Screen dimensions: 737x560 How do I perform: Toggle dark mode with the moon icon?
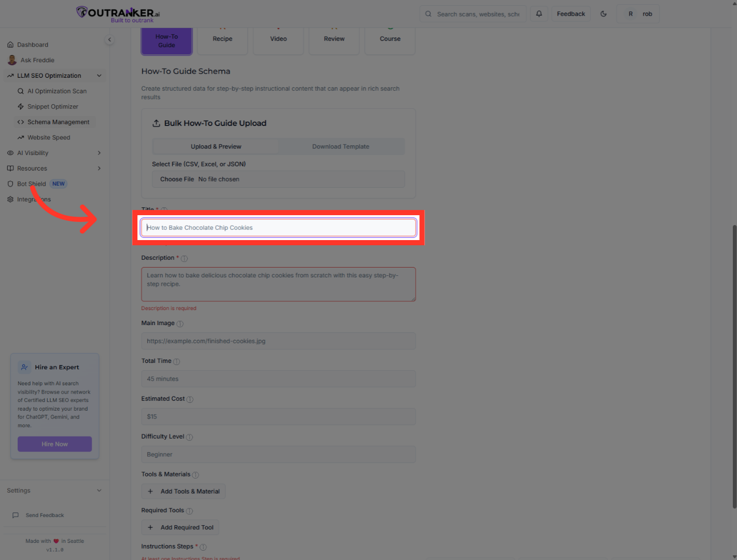[603, 14]
